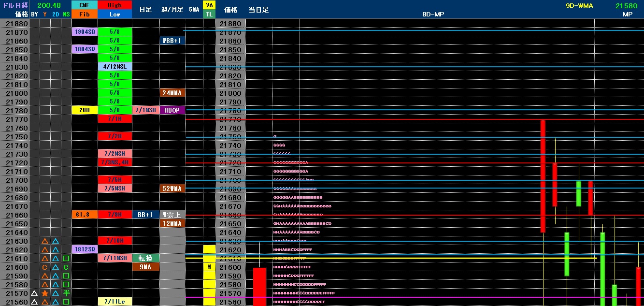
Task: Click the 週/月足 column header
Action: point(172,10)
